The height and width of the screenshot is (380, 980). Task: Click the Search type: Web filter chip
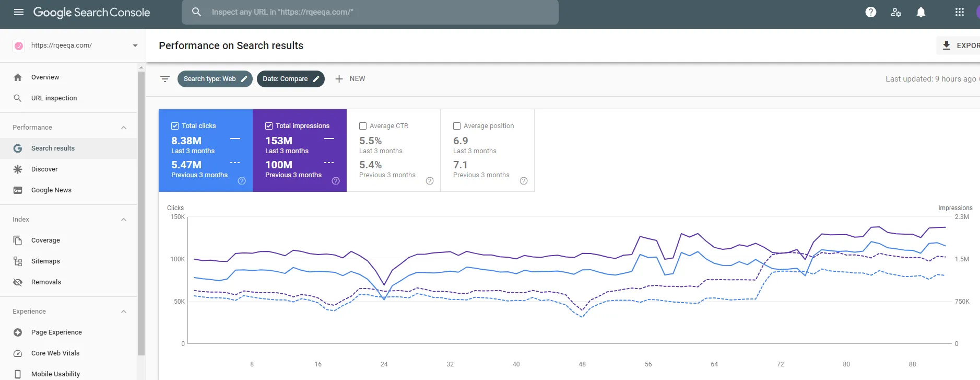pyautogui.click(x=215, y=79)
